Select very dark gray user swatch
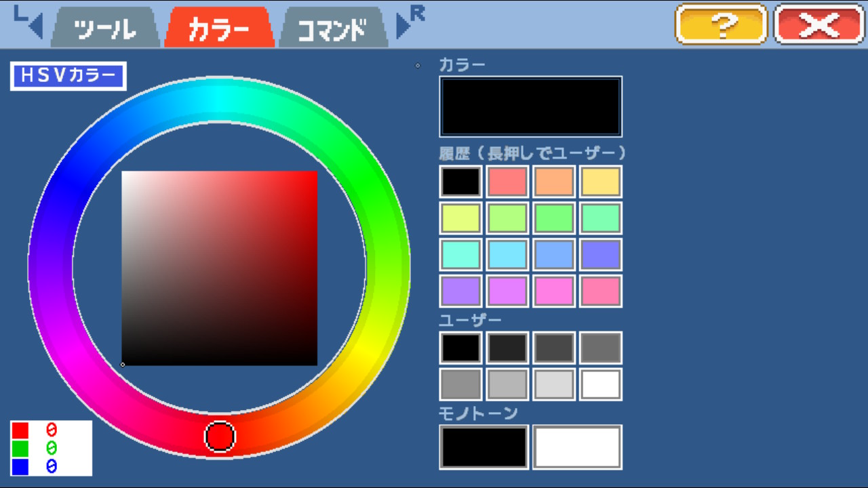This screenshot has height=488, width=868. tap(507, 348)
